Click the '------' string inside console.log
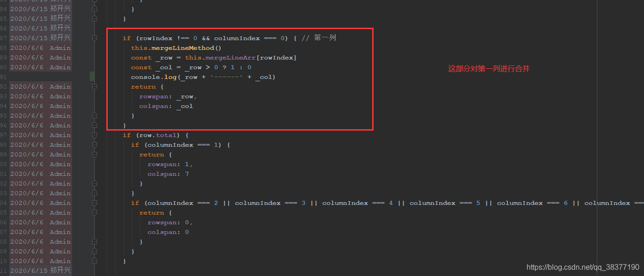Screen dimensions: 644x276 click(226, 77)
